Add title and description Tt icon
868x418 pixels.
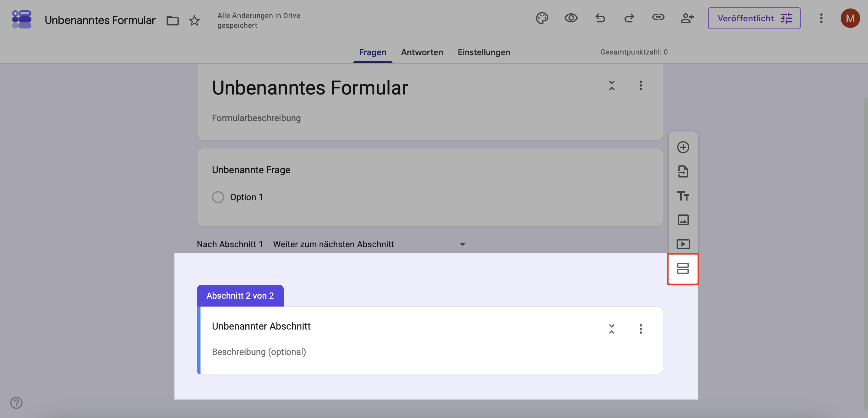[683, 196]
